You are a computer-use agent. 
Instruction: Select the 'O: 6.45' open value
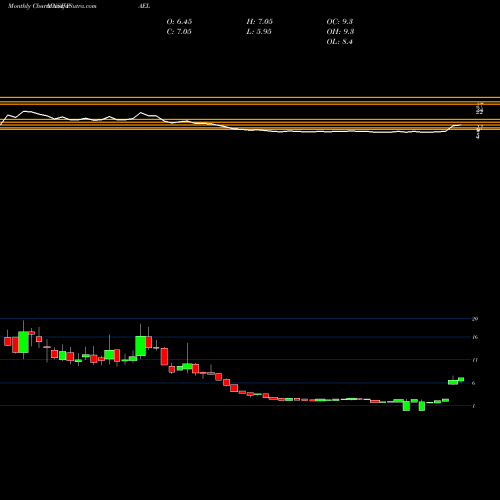(179, 22)
